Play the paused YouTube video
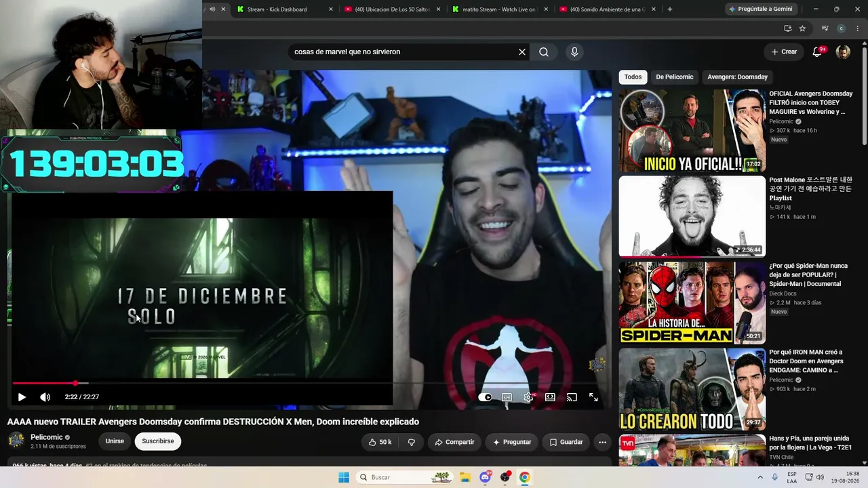868x488 pixels. click(x=22, y=397)
